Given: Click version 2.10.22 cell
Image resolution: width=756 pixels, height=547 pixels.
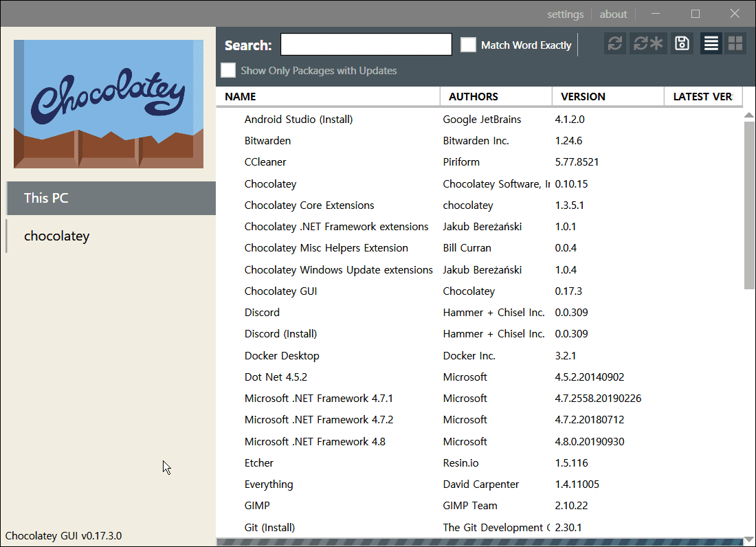Looking at the screenshot, I should point(571,506).
